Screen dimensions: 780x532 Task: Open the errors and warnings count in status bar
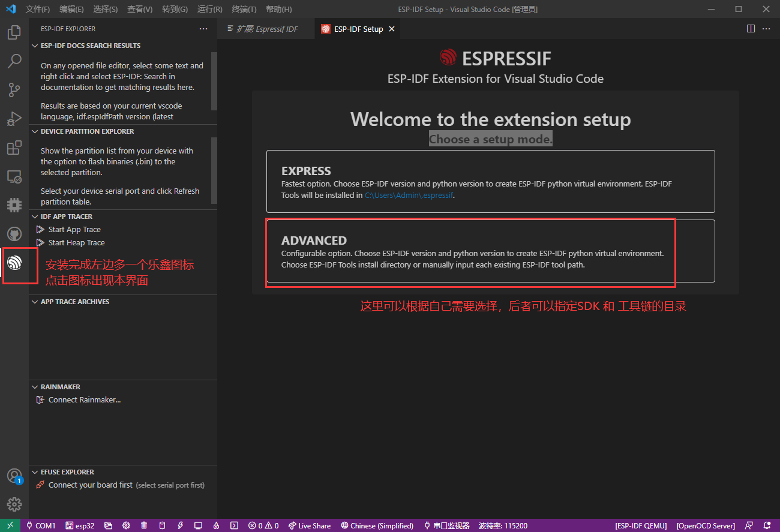click(263, 525)
